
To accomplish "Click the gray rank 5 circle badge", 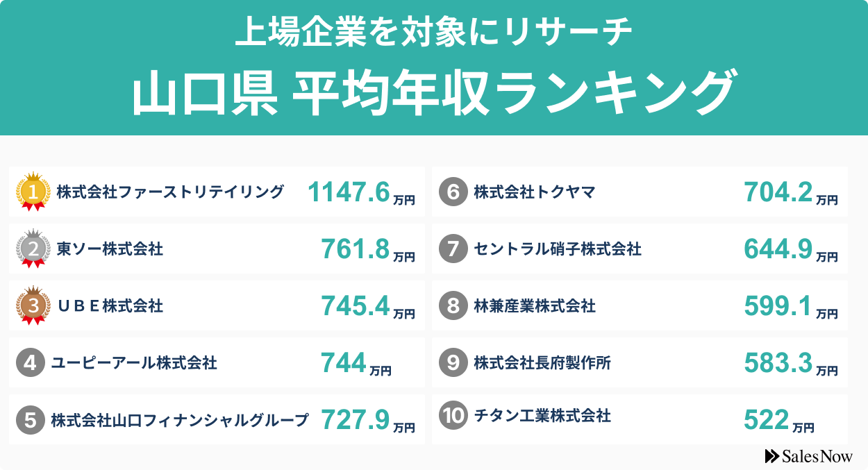I will (x=30, y=419).
